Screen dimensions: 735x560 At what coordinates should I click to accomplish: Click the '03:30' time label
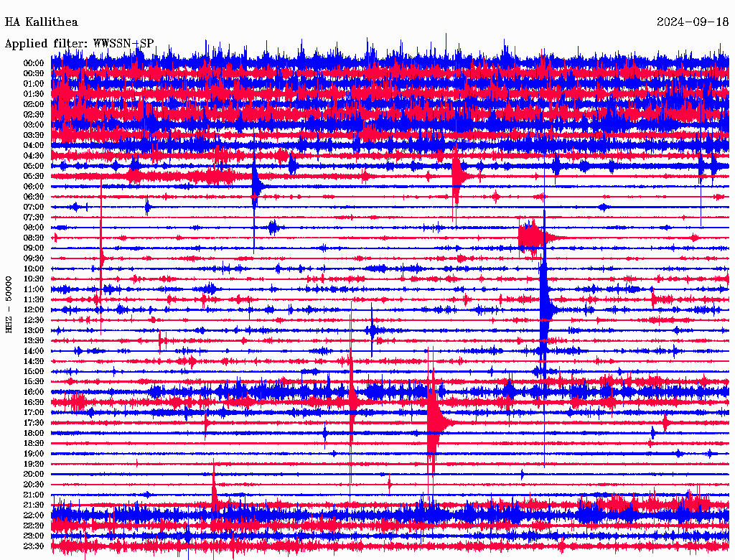pos(34,135)
